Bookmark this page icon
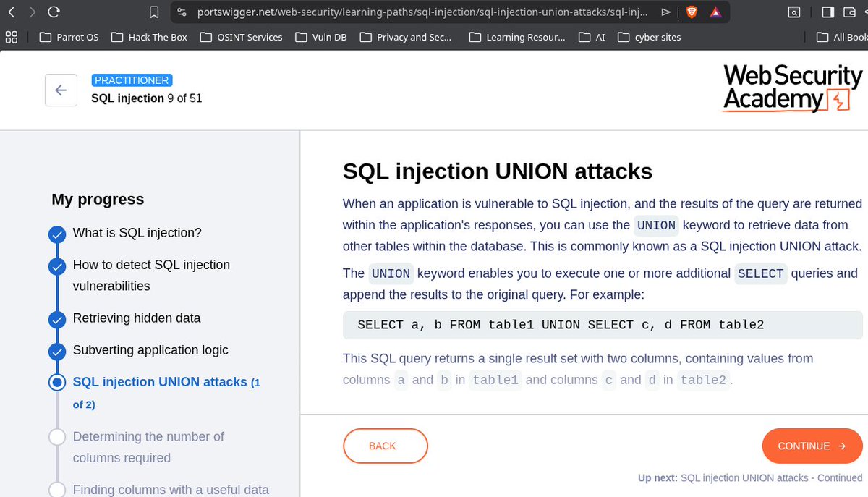This screenshot has height=497, width=868. [153, 12]
